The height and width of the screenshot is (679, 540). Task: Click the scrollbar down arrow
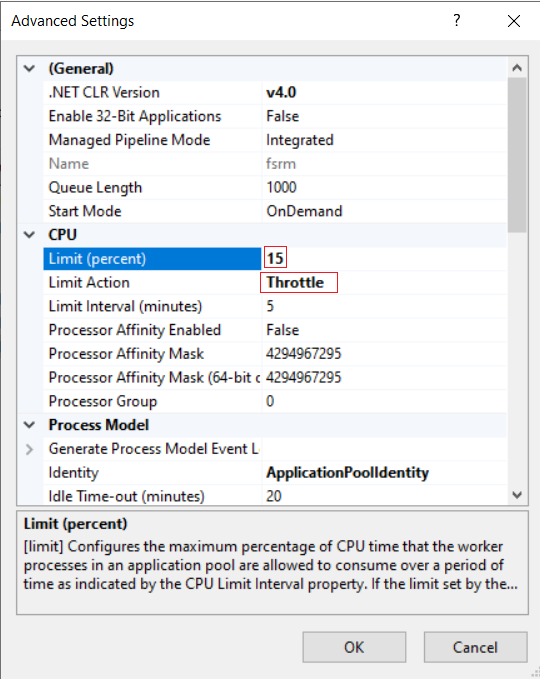click(517, 495)
